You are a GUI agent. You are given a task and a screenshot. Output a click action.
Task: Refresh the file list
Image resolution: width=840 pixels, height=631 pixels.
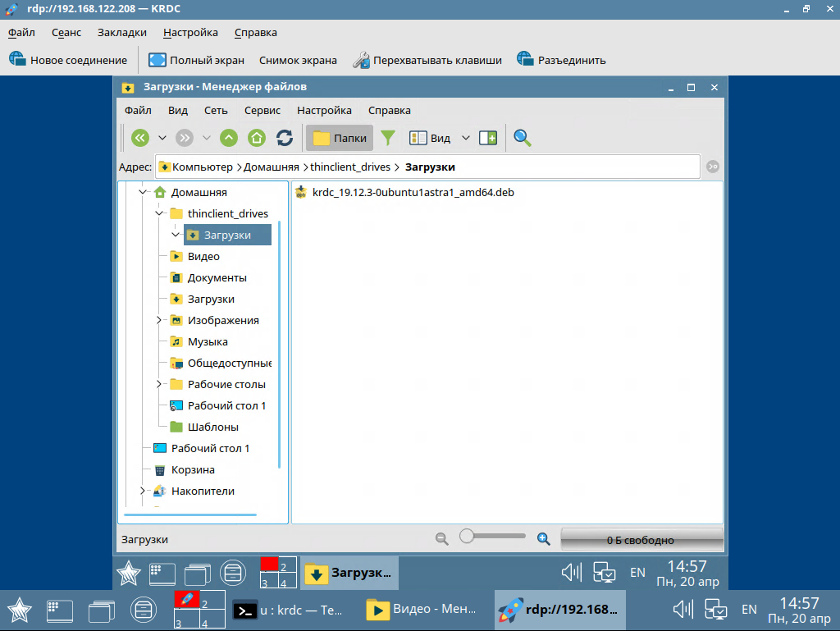click(285, 138)
